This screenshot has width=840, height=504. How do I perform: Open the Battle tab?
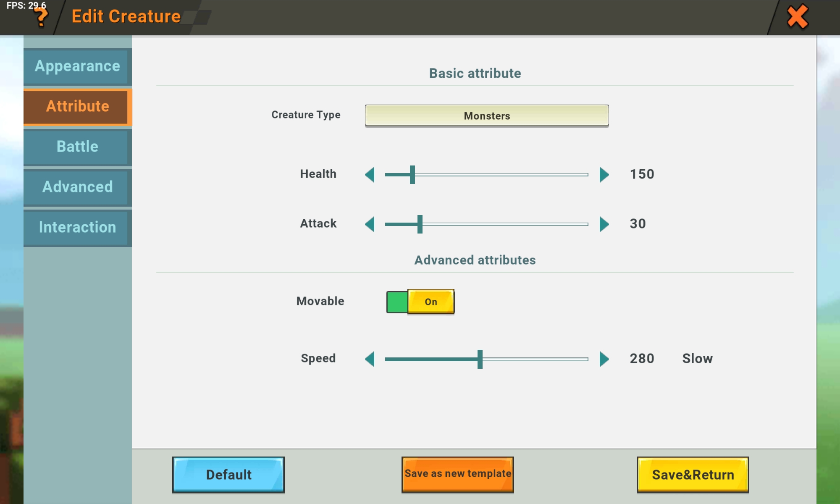(x=77, y=147)
